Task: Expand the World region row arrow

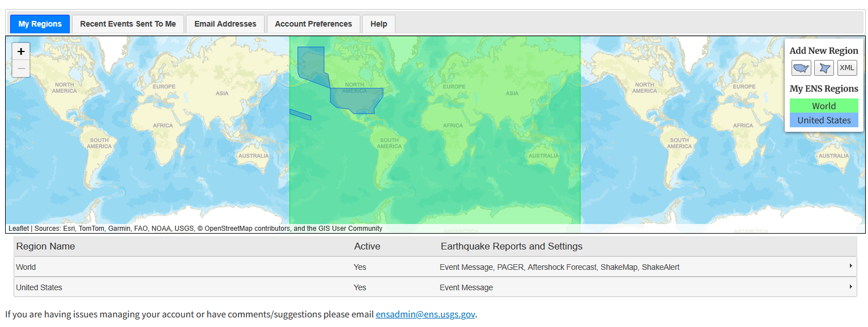Action: pyautogui.click(x=850, y=266)
